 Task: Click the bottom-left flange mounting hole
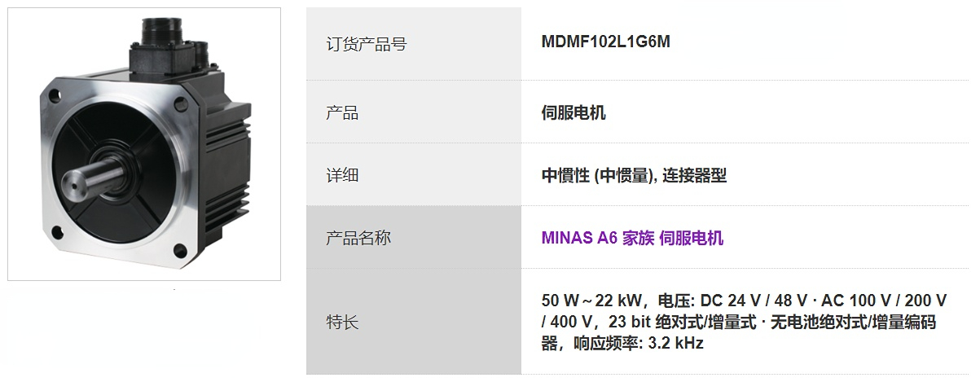(x=57, y=234)
